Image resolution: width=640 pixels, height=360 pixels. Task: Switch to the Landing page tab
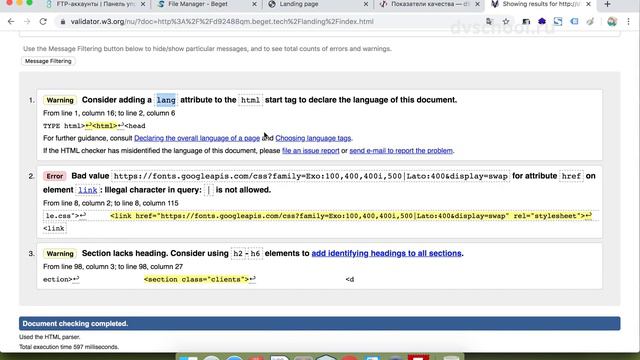(x=318, y=4)
